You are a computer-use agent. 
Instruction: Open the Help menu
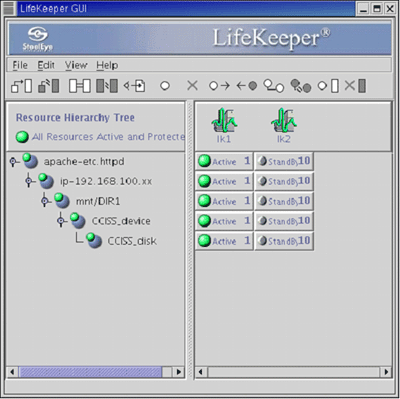[107, 65]
